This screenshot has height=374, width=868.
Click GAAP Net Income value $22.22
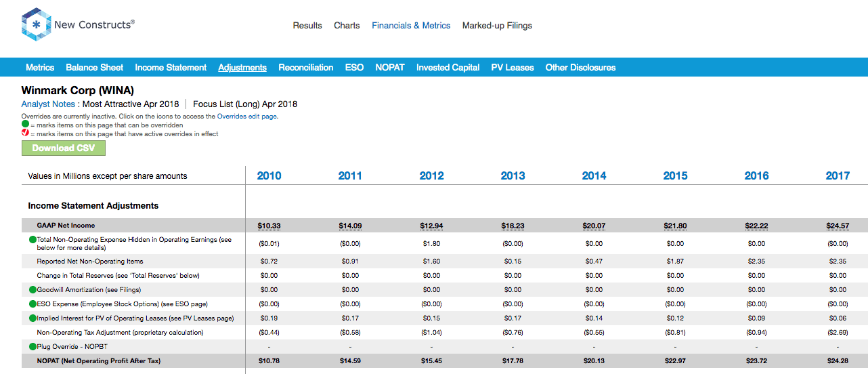(x=756, y=226)
